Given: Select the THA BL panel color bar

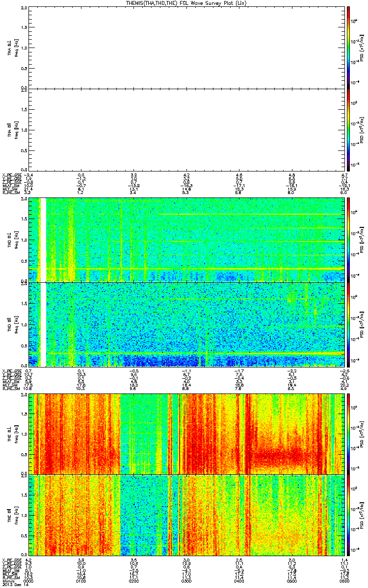Looking at the screenshot, I should tap(348, 47).
